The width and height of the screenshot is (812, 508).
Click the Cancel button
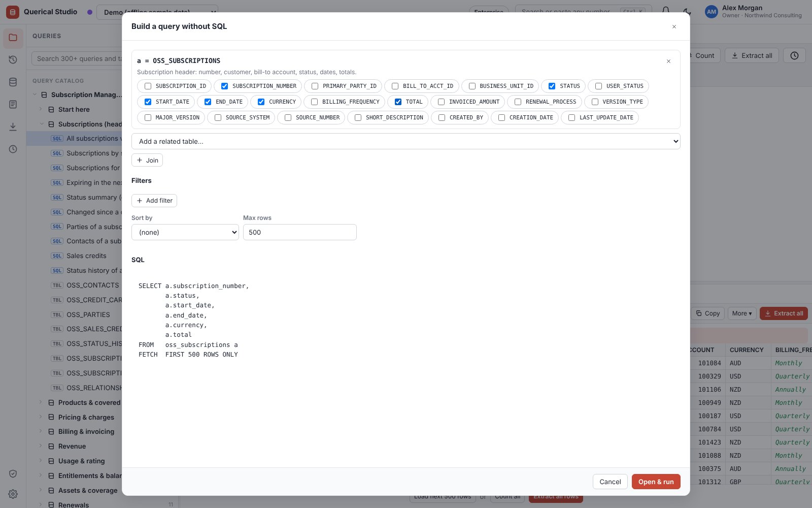(x=610, y=482)
